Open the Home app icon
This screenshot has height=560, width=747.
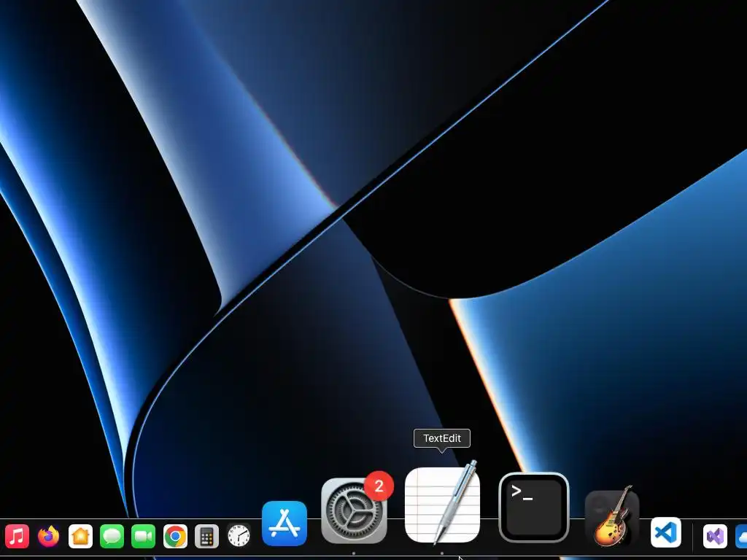click(x=80, y=536)
